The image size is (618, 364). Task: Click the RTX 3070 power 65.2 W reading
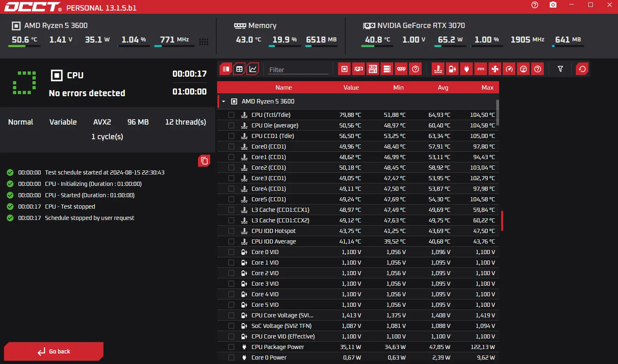pyautogui.click(x=450, y=40)
